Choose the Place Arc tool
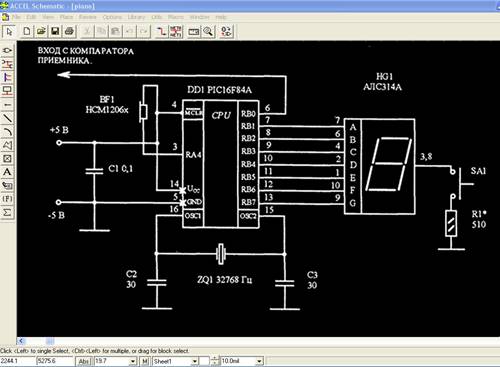The height and width of the screenshot is (367, 500). pos(7,132)
